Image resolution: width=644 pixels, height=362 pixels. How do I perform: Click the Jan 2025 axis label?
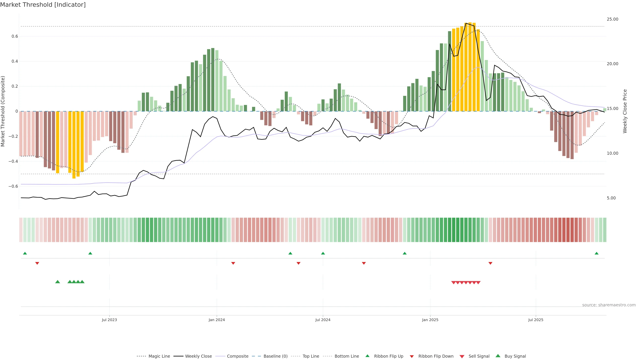(430, 320)
